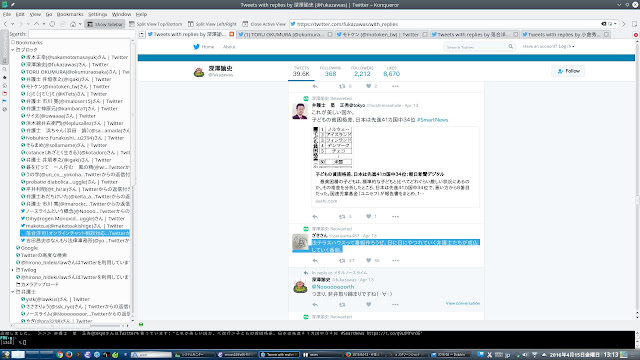Launch Chrome from the taskbar
Image resolution: width=640 pixels, height=360 pixels.
pos(60,355)
